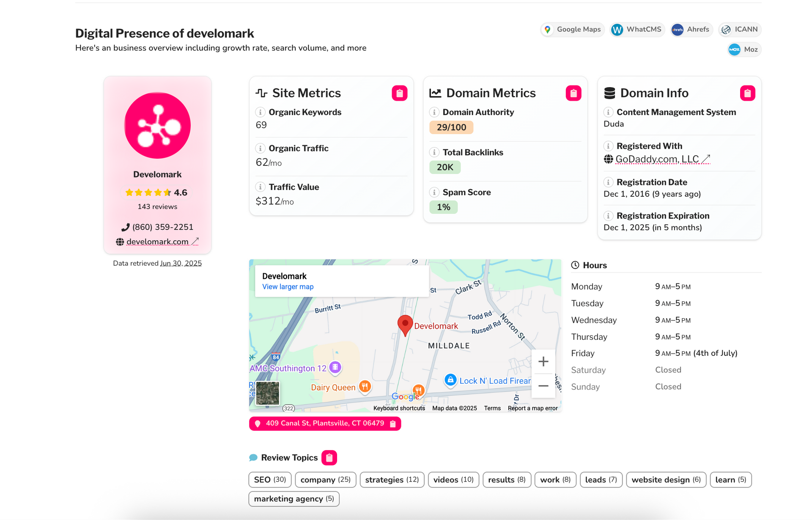Open ICANN source badge

tap(740, 30)
